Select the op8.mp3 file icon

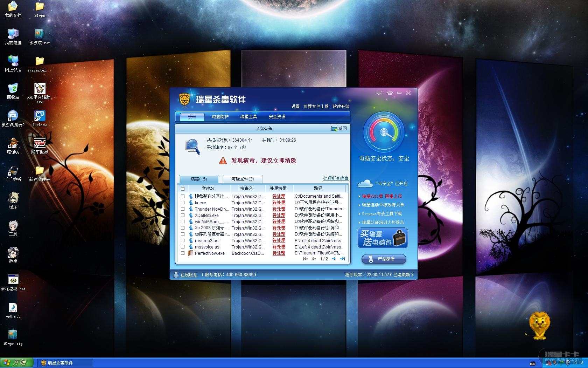(13, 310)
